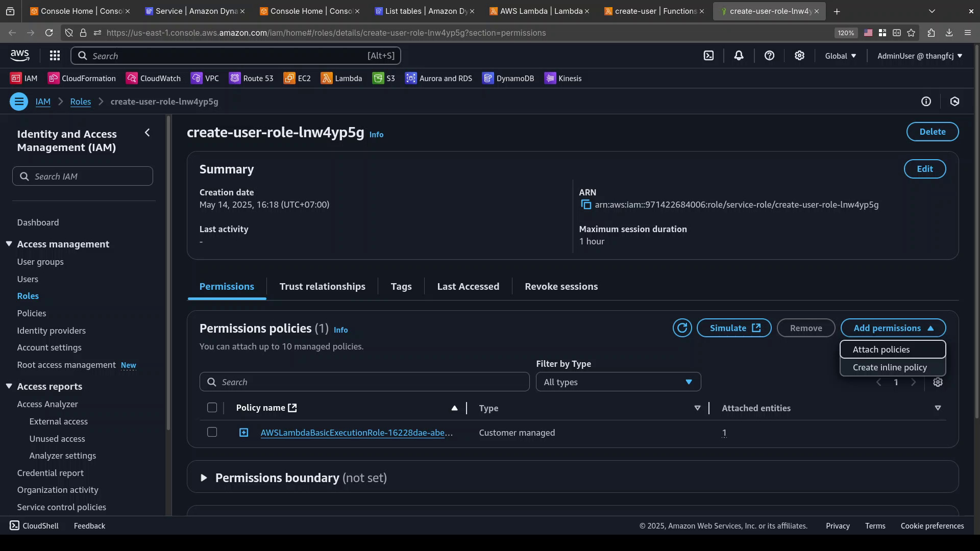Tick the AWSLambdaBasicExecutionRole policy checkbox
980x551 pixels.
[x=212, y=432]
